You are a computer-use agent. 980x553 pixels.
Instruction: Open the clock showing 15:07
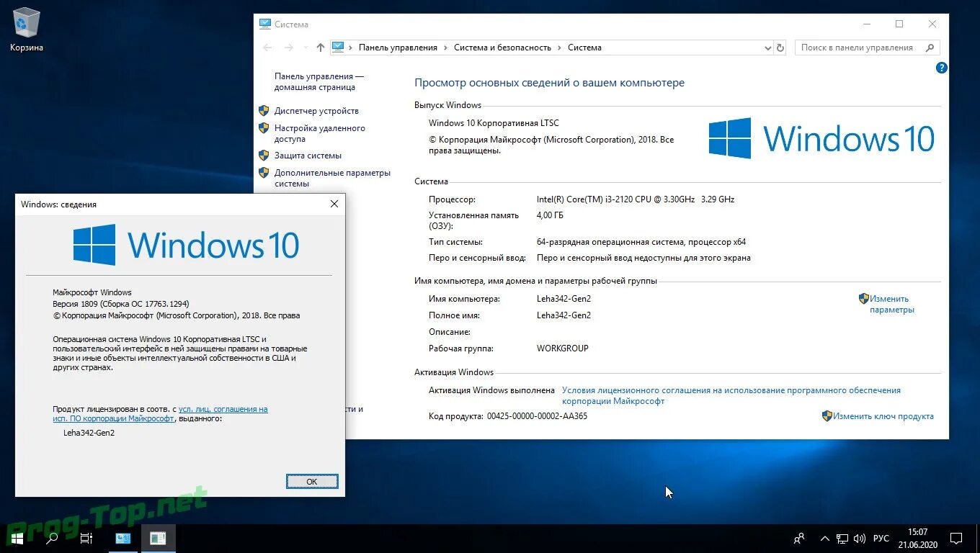pos(918,538)
